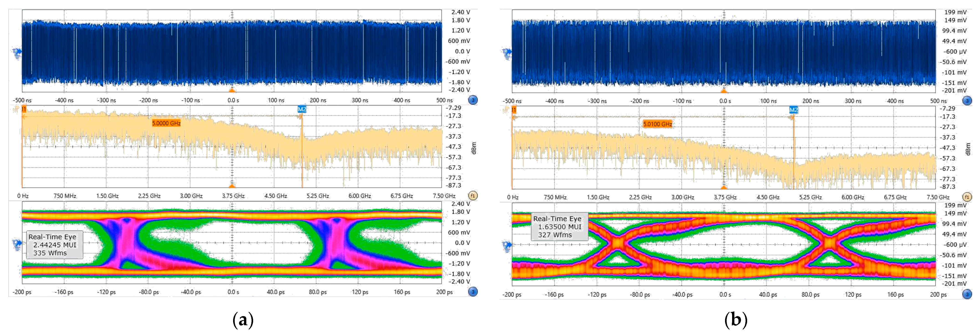Select the trigger level icon left of panel (b) eye diagram
Screen dimensions: 980x335
pyautogui.click(x=507, y=246)
